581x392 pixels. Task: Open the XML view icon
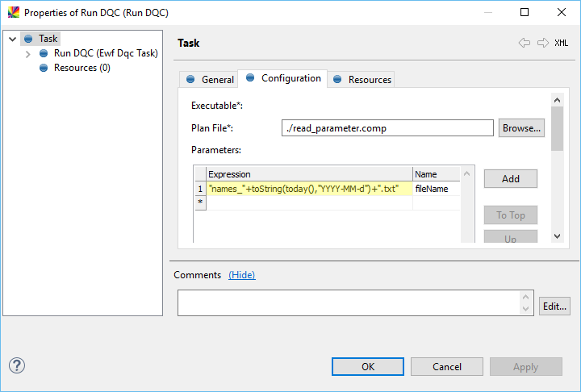coord(561,44)
